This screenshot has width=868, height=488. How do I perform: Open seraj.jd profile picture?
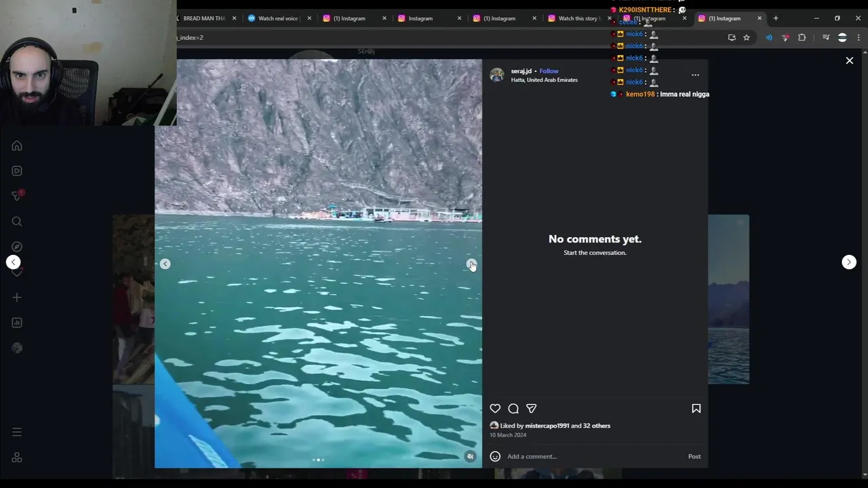pos(497,75)
